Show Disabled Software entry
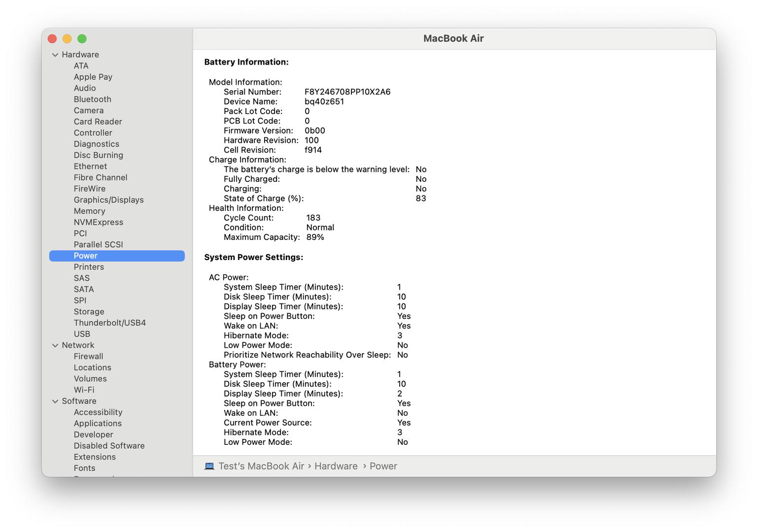The height and width of the screenshot is (532, 758). tap(109, 446)
